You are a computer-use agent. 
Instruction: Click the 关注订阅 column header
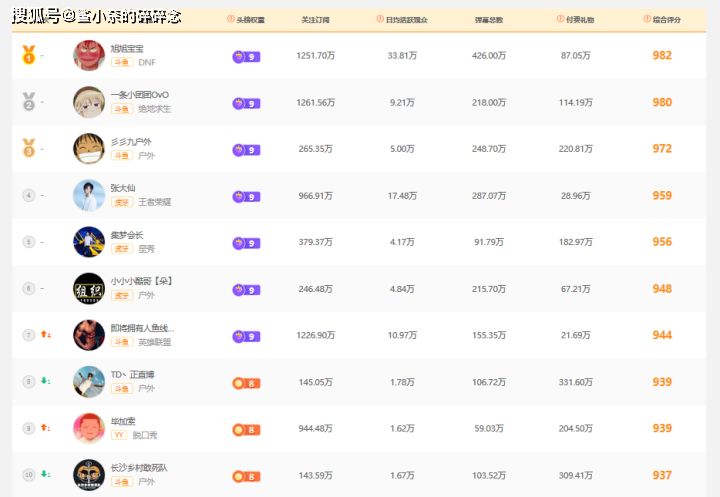[x=315, y=20]
